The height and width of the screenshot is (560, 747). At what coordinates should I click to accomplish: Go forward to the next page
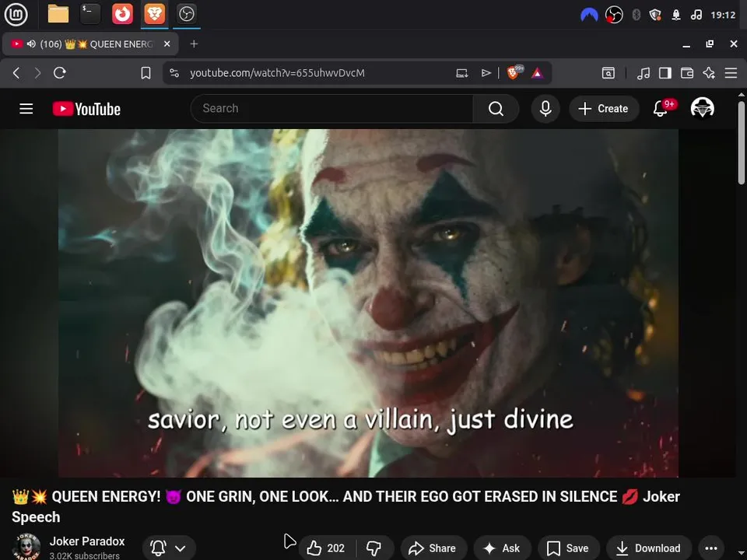tap(37, 73)
